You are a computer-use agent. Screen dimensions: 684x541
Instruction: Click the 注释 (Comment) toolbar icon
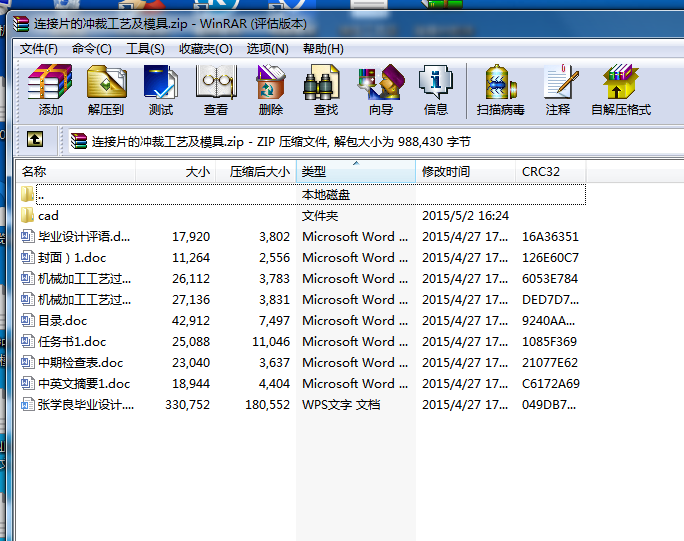coord(558,90)
